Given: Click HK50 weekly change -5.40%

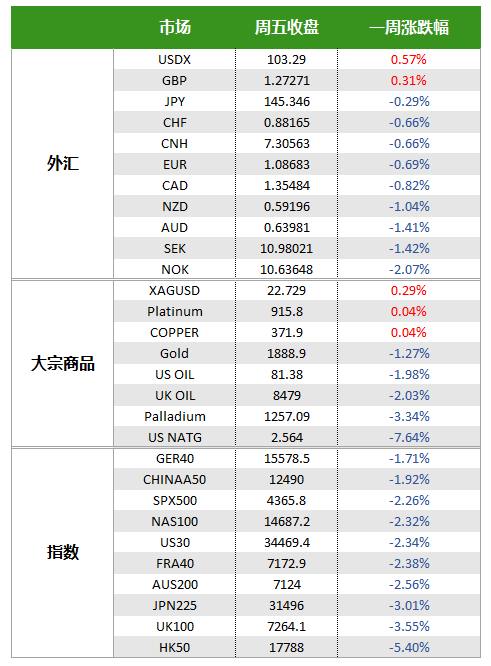Looking at the screenshot, I should coord(409,647).
